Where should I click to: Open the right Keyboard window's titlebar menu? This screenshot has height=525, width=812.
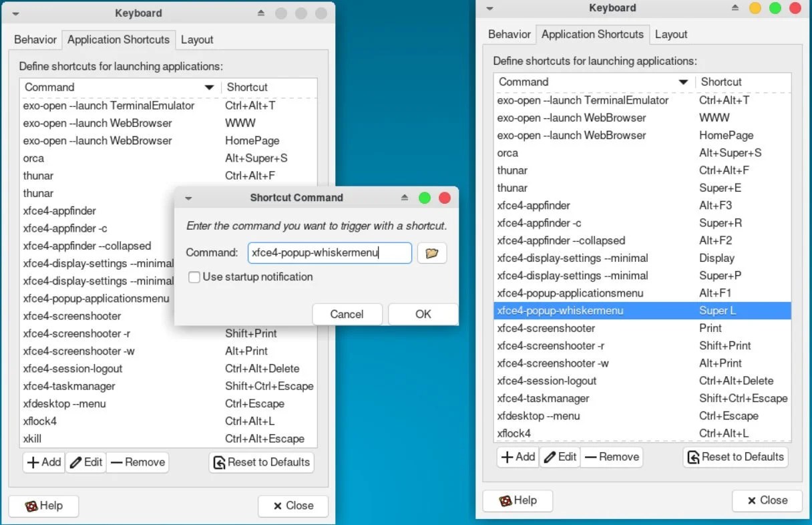[489, 8]
